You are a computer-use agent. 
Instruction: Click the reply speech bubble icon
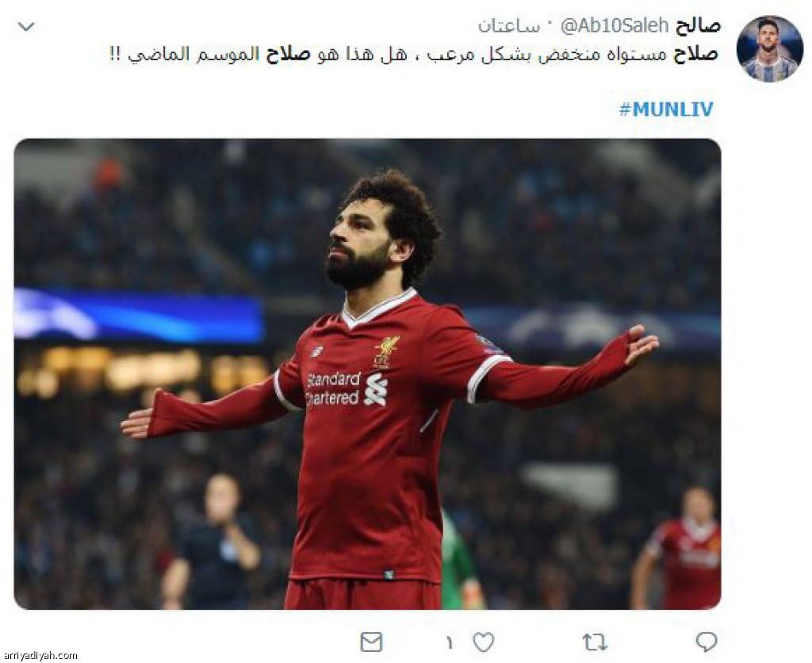(707, 642)
